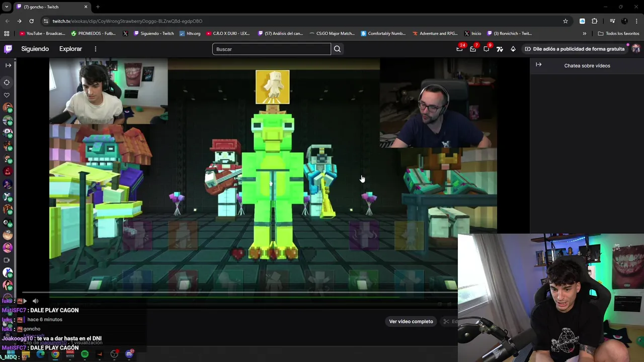The image size is (644, 362).
Task: Expand the hidden bookmarks chevron
Action: coord(584,34)
